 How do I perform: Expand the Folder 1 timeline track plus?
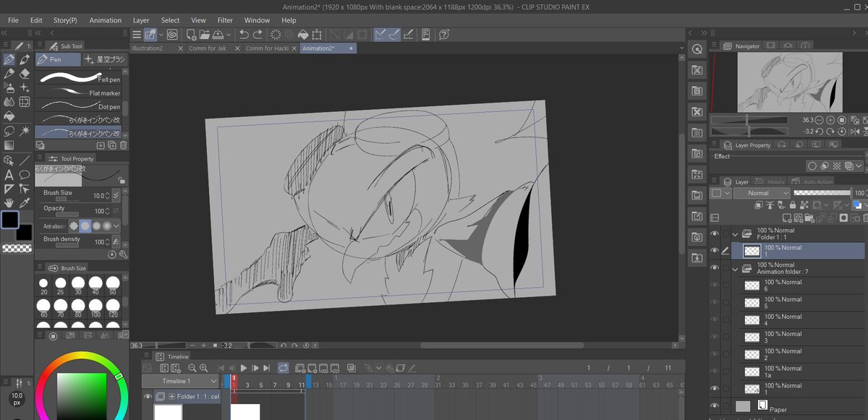click(171, 397)
